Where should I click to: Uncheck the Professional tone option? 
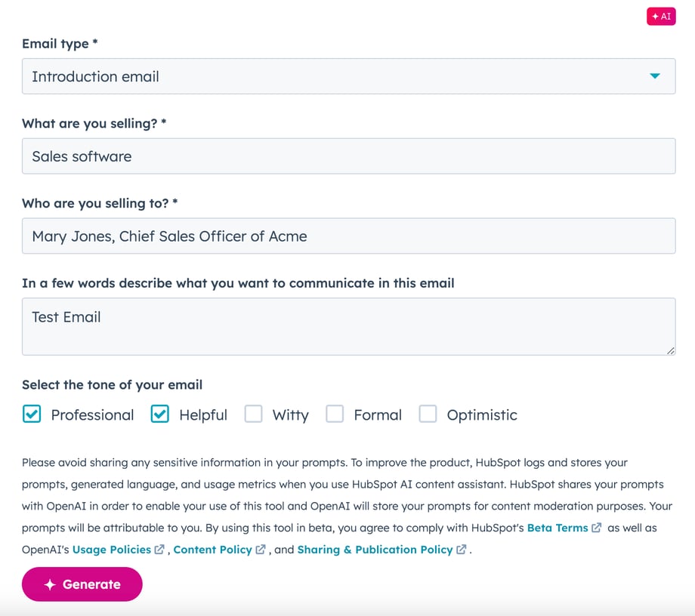click(x=31, y=414)
